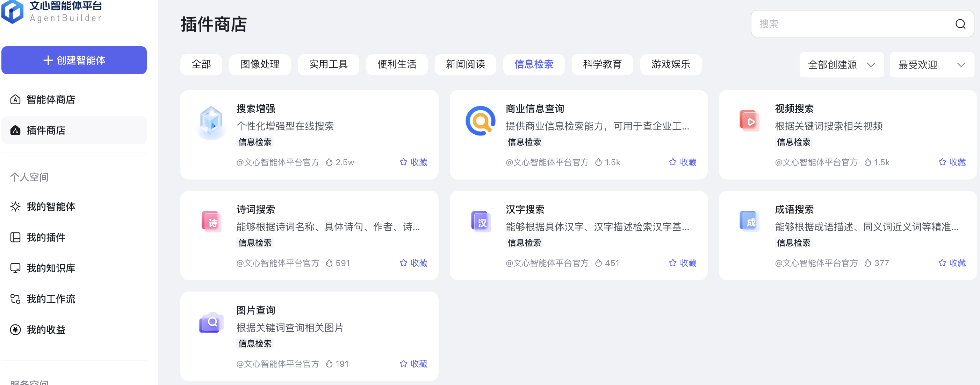Click the 图片查询 camera icon
Viewport: 980px width, 385px height.
point(211,323)
